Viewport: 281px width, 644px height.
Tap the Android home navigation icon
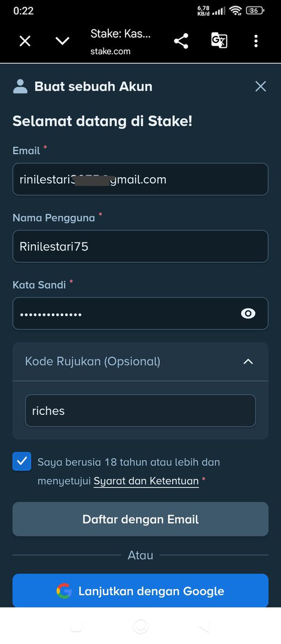click(140, 626)
